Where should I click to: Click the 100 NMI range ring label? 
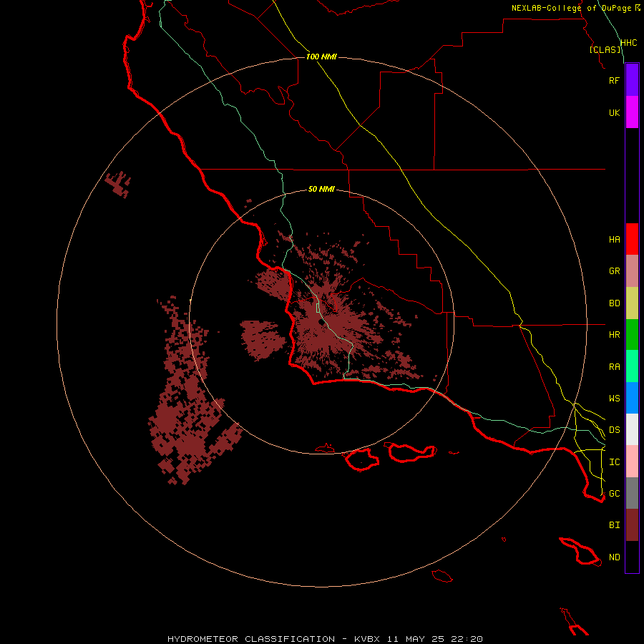tap(321, 57)
